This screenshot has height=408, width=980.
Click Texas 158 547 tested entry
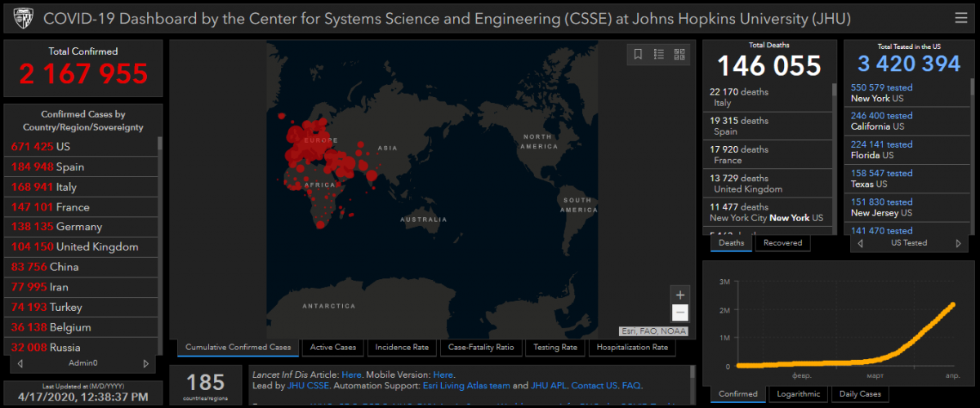(907, 179)
